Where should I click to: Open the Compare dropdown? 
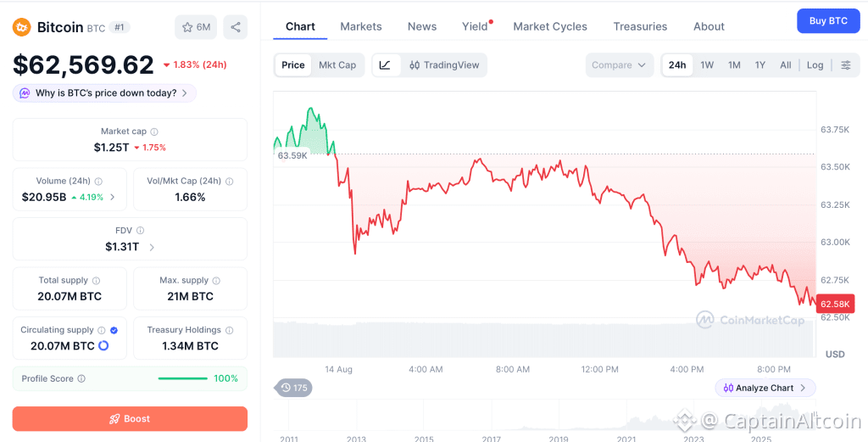619,65
